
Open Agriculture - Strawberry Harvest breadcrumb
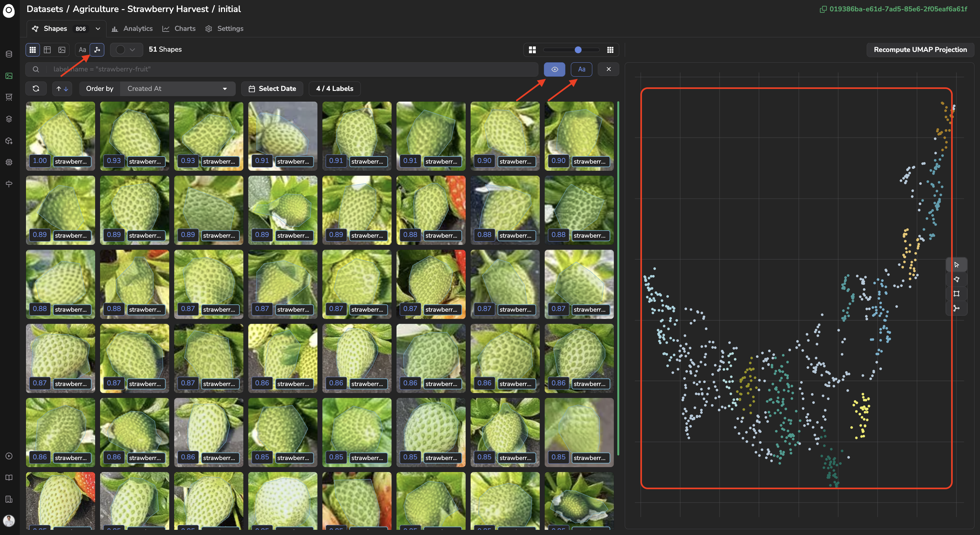coord(140,9)
